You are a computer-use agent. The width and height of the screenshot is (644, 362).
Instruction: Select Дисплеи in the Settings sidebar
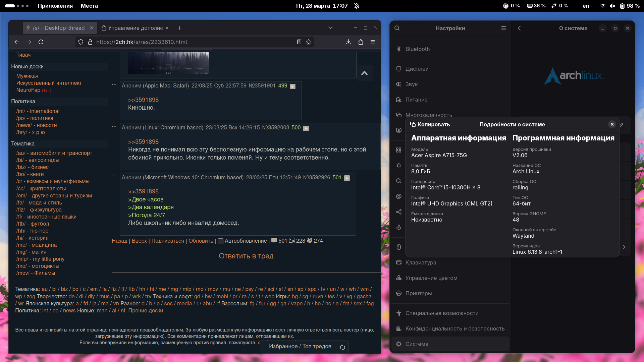pos(450,69)
